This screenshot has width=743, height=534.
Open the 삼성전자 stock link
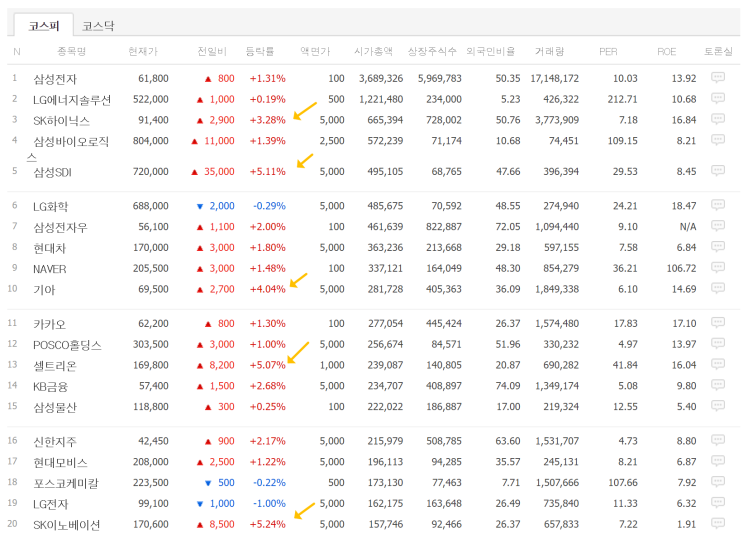click(x=55, y=79)
